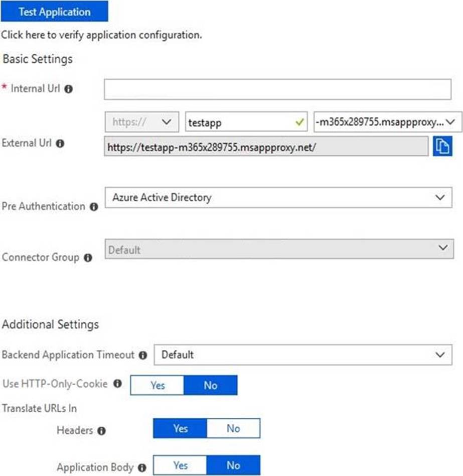The height and width of the screenshot is (476, 463).
Task: Click the Connector Group info icon
Action: (x=88, y=258)
